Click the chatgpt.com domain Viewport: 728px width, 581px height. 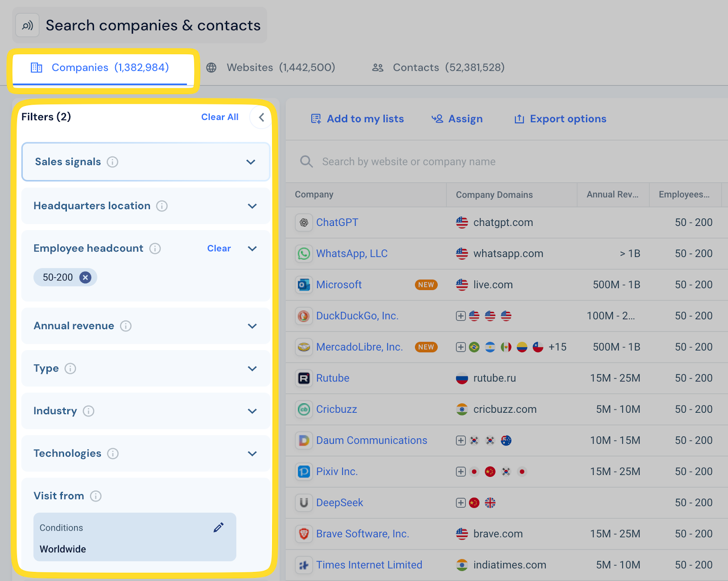[x=503, y=223]
